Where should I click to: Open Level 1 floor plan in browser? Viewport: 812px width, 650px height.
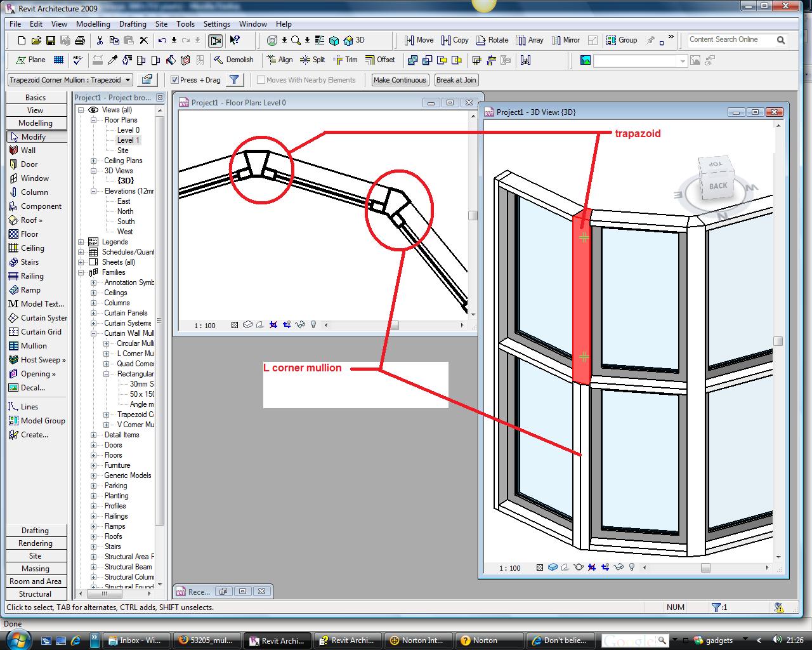pos(128,140)
